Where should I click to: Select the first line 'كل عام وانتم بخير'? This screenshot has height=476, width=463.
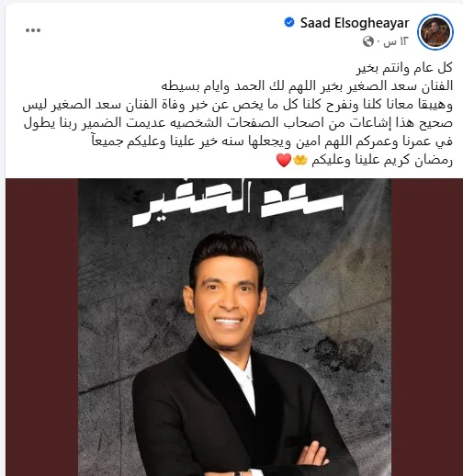click(404, 68)
